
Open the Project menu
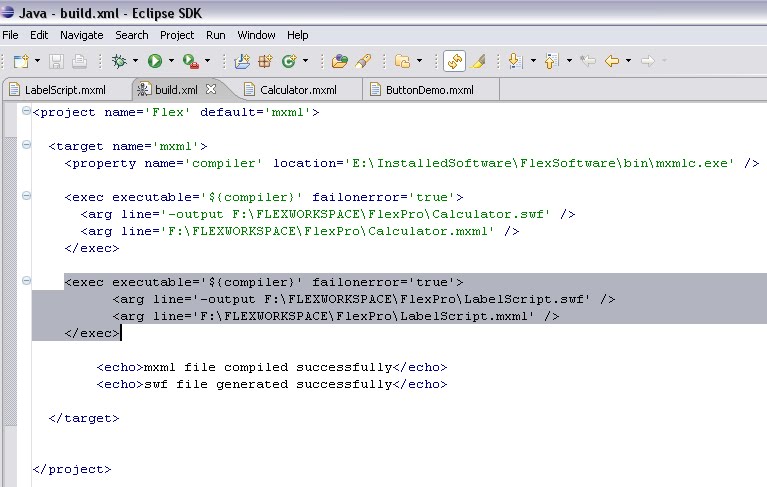pyautogui.click(x=177, y=35)
